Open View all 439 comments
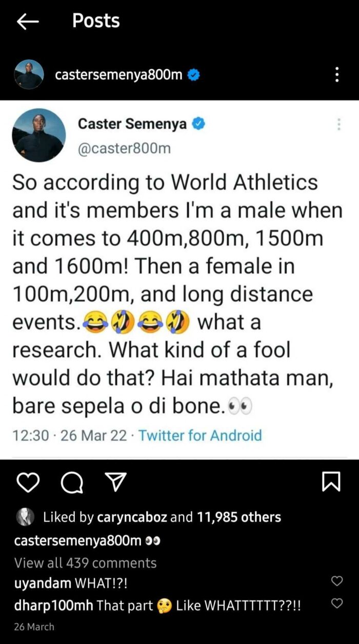This screenshot has height=644, width=359. tap(85, 562)
